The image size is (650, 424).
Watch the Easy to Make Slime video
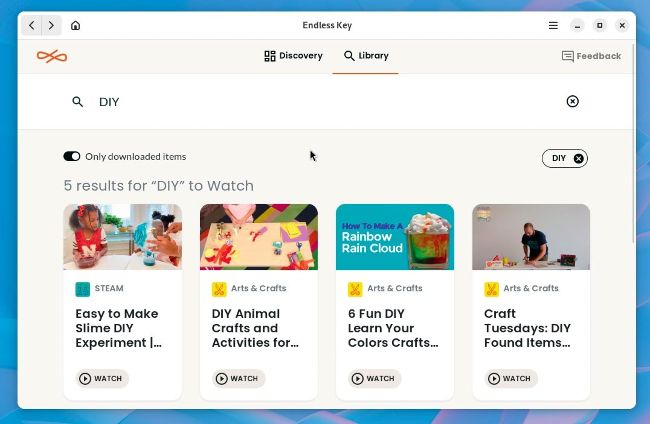pos(102,378)
